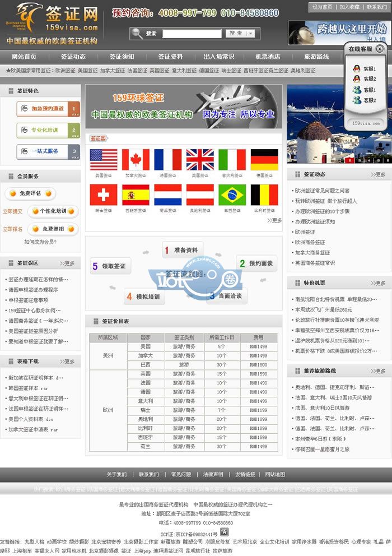
Task: Click the bottom 客服2 group chat icon
Action: [x=357, y=100]
